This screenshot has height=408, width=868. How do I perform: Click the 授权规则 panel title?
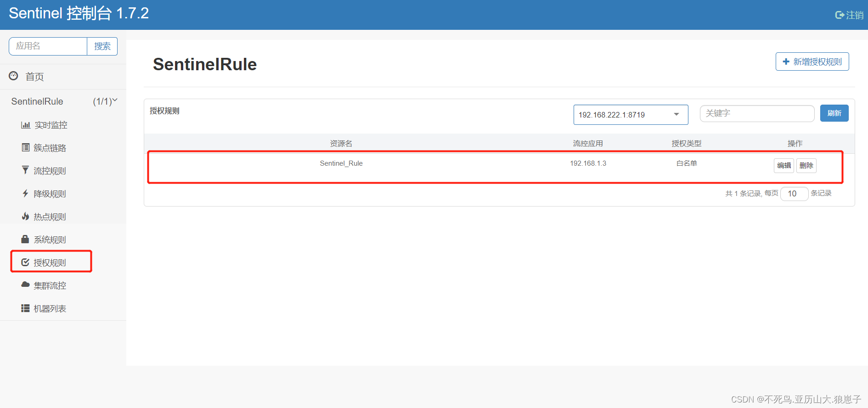point(164,111)
